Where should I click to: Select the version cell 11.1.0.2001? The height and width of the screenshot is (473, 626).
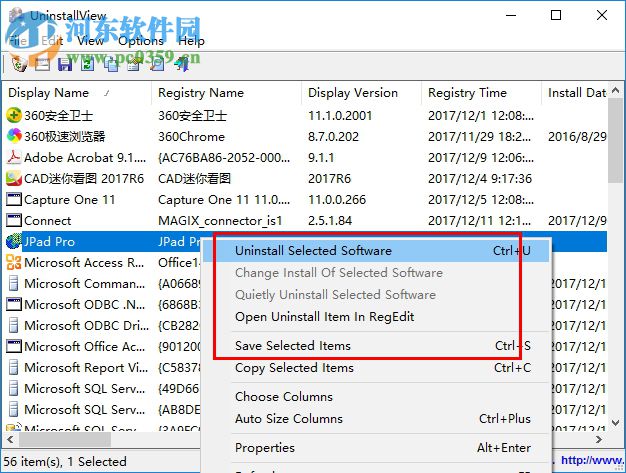click(340, 116)
